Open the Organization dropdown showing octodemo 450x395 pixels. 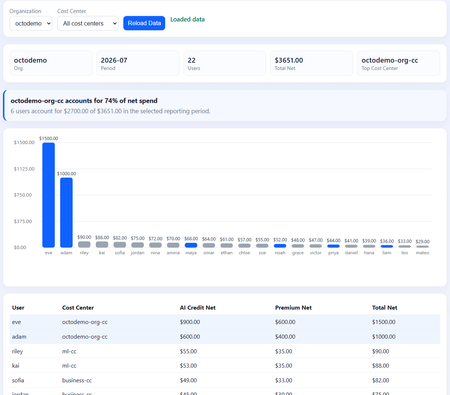31,24
